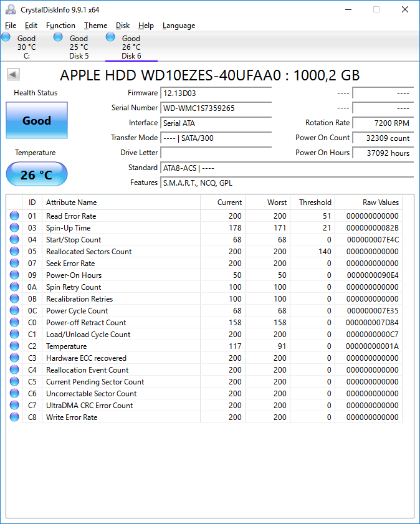Click status orb for Temperature attribute row
This screenshot has width=420, height=524.
pos(14,346)
